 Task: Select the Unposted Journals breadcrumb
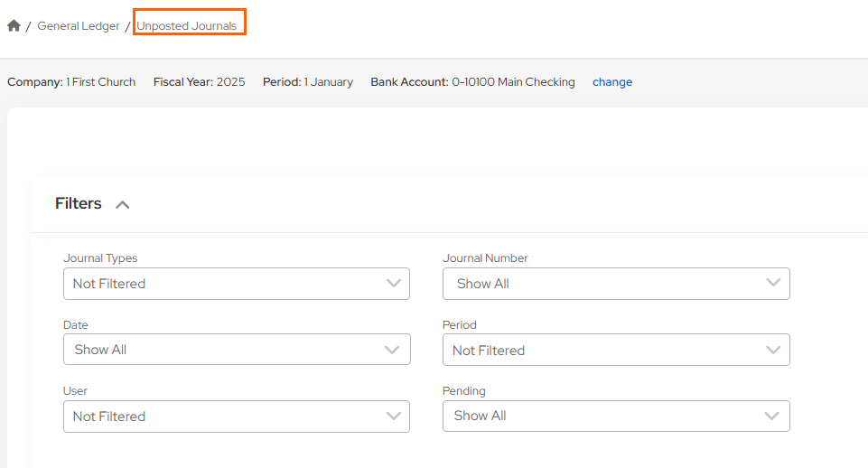[x=187, y=26]
